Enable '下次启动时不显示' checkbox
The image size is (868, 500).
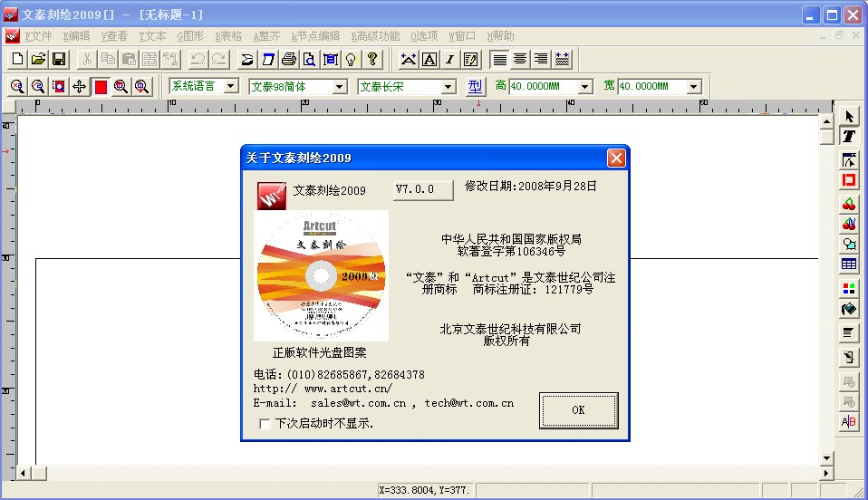tap(265, 423)
